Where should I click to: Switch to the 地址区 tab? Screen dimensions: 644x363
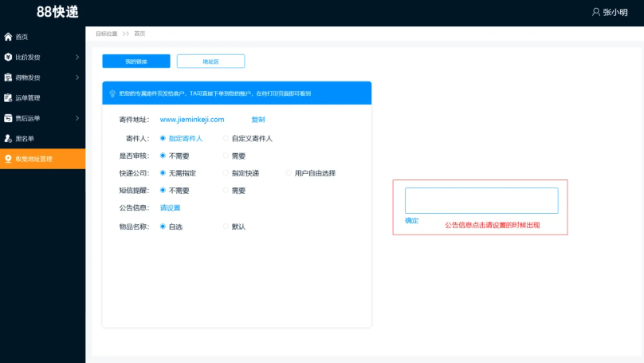[x=210, y=61]
